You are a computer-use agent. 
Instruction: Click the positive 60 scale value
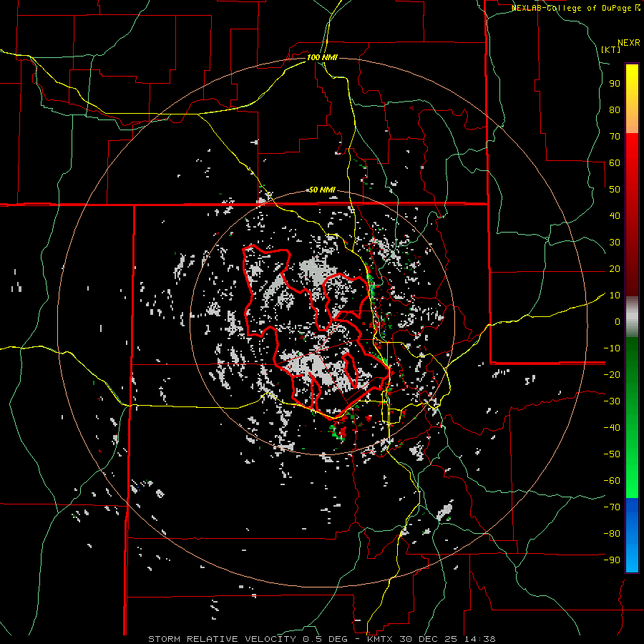click(615, 162)
